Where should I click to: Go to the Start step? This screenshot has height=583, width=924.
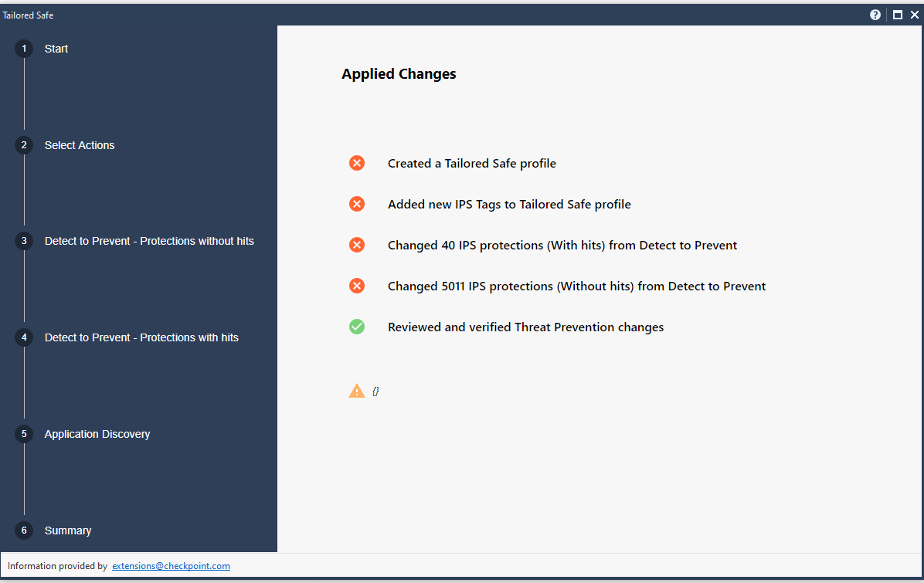(56, 49)
